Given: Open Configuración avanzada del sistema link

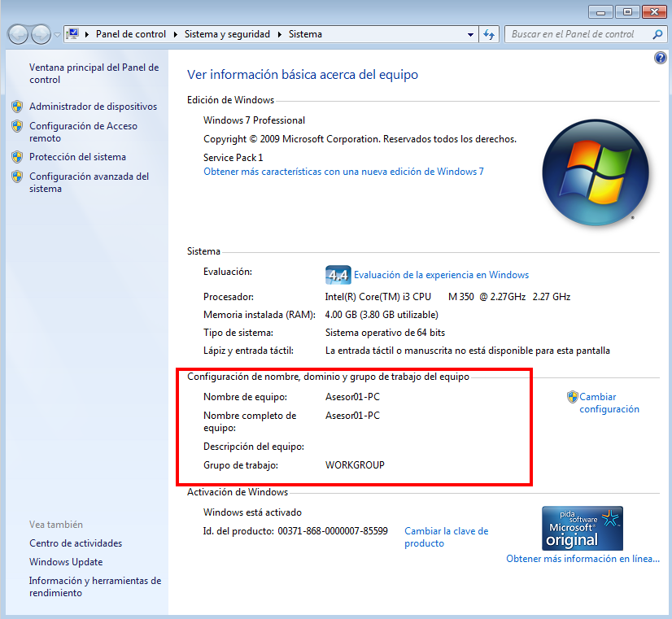Looking at the screenshot, I should click(x=89, y=182).
